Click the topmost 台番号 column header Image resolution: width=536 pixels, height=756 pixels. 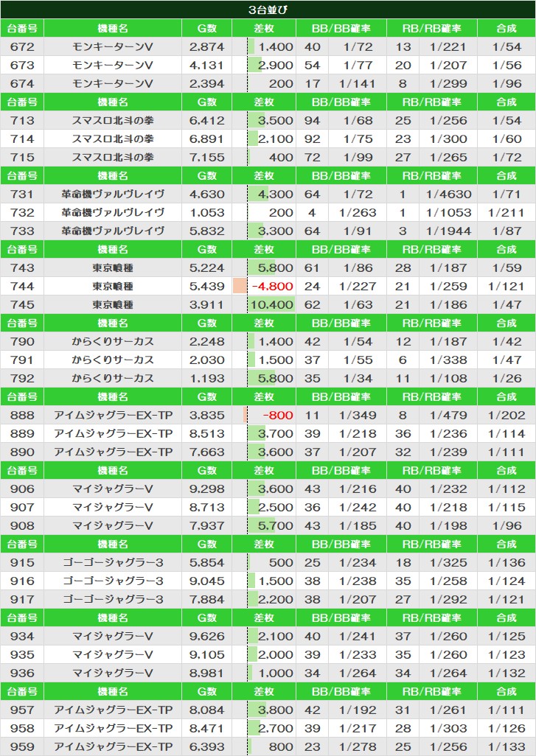click(22, 29)
